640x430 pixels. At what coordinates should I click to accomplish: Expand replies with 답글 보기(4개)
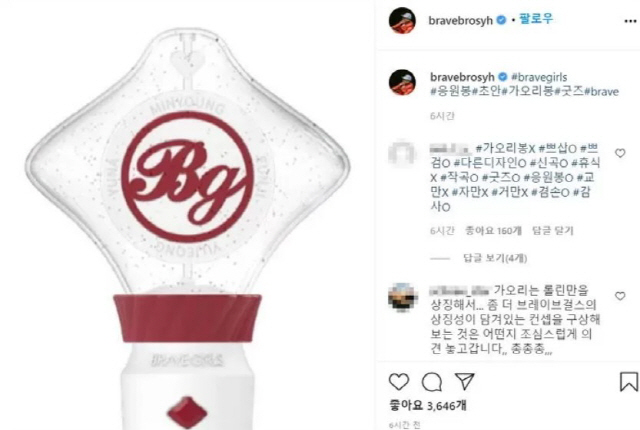pos(495,258)
